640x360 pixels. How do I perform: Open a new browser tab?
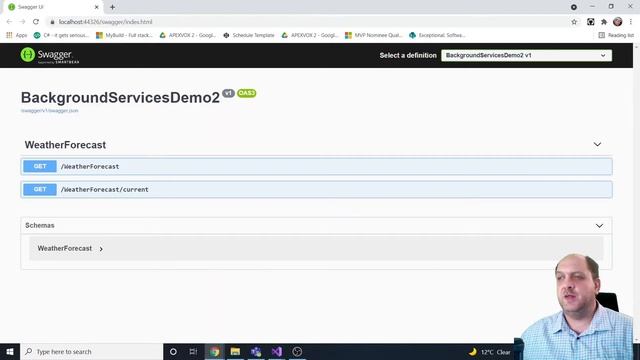(x=112, y=7)
